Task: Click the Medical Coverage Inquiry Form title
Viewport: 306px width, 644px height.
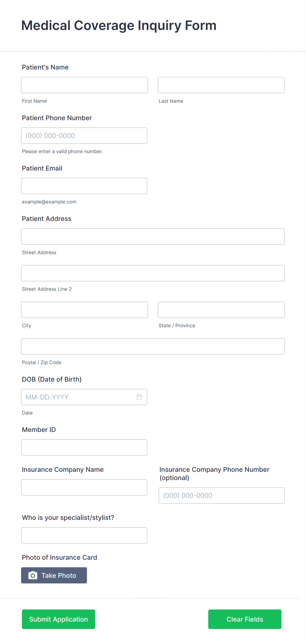Action: pos(119,25)
